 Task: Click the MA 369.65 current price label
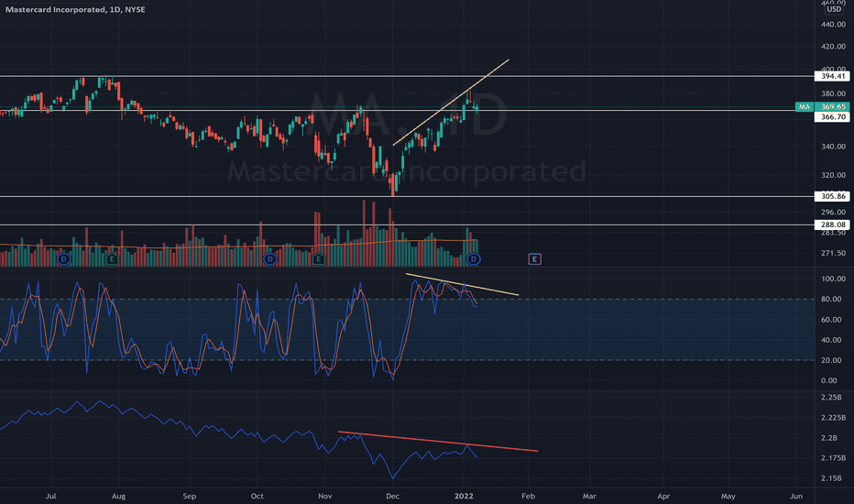(823, 107)
